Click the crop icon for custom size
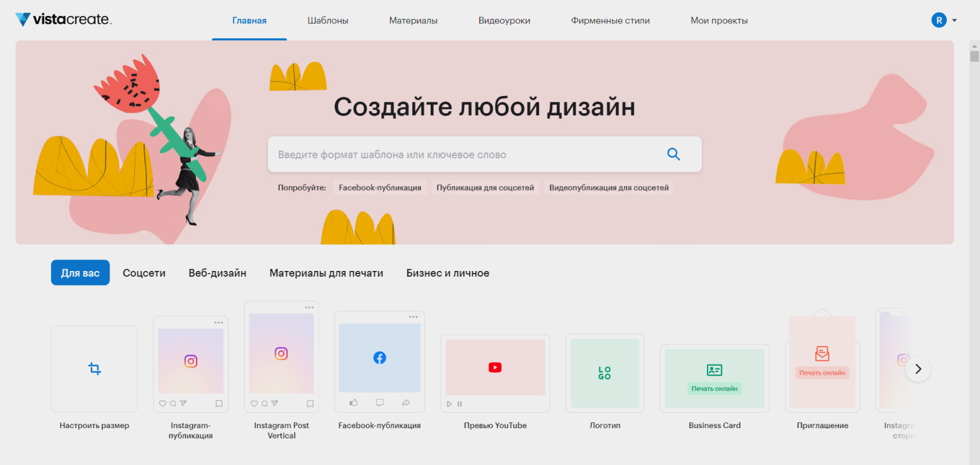Screen dimensions: 980x465 [x=94, y=368]
